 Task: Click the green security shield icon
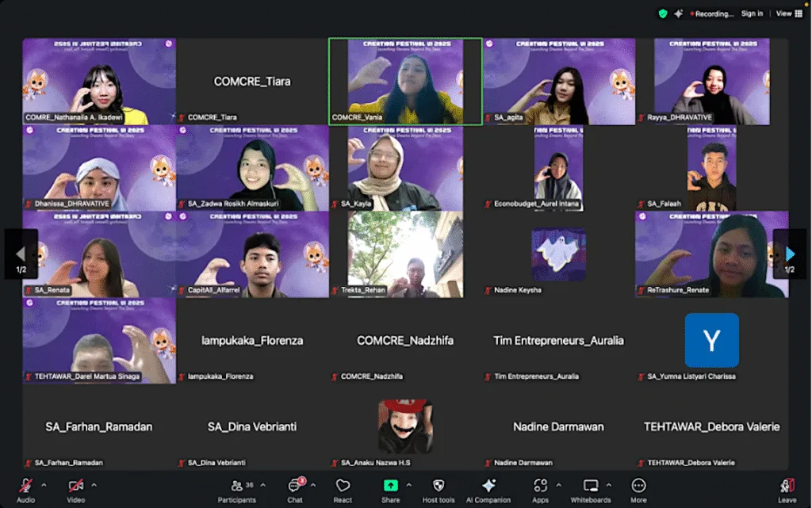click(x=663, y=13)
